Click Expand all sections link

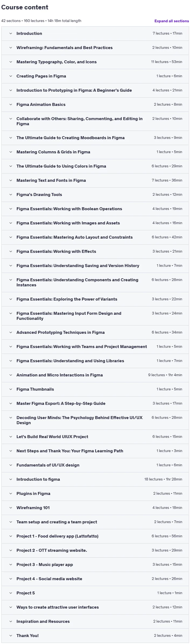click(171, 21)
